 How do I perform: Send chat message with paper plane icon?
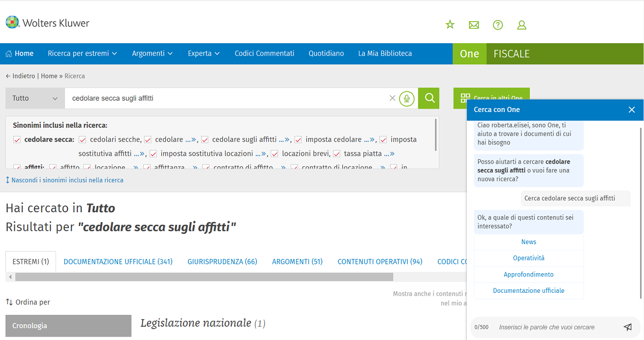tap(627, 327)
